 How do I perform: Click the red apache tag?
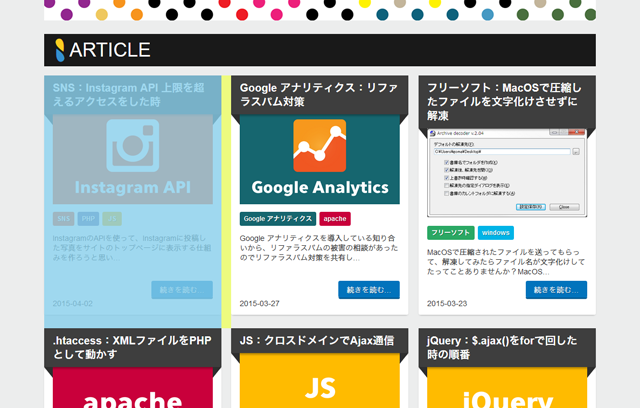pyautogui.click(x=335, y=218)
